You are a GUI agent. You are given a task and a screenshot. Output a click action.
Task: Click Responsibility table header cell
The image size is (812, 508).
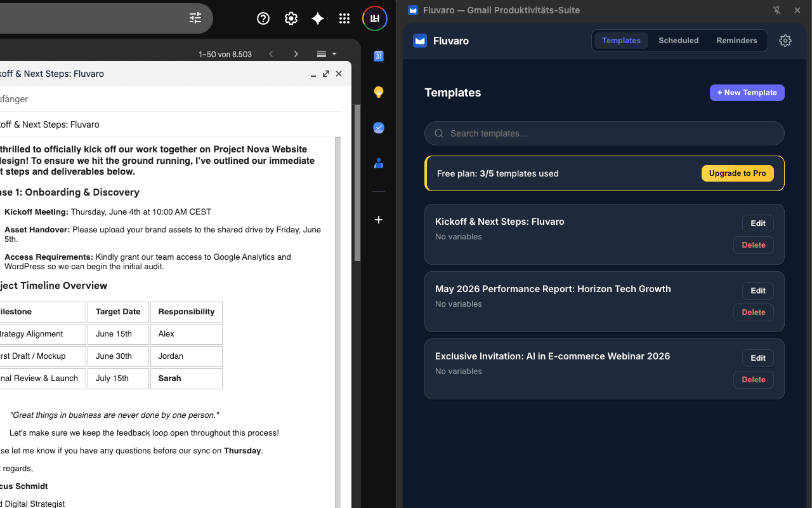[187, 312]
